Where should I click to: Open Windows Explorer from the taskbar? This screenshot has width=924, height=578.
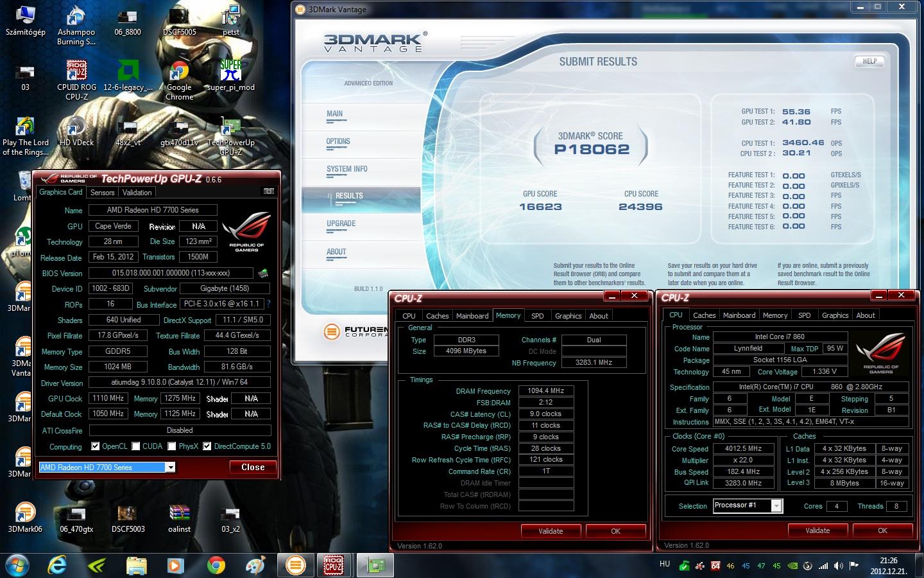coord(137,565)
